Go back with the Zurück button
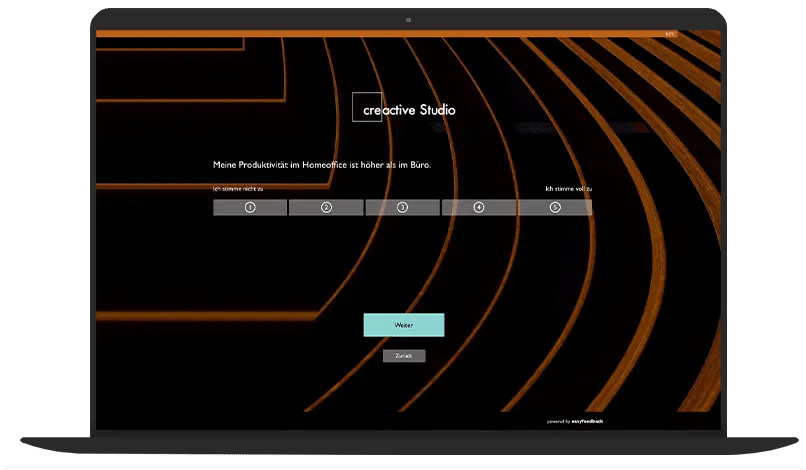806x470 pixels. pos(404,356)
